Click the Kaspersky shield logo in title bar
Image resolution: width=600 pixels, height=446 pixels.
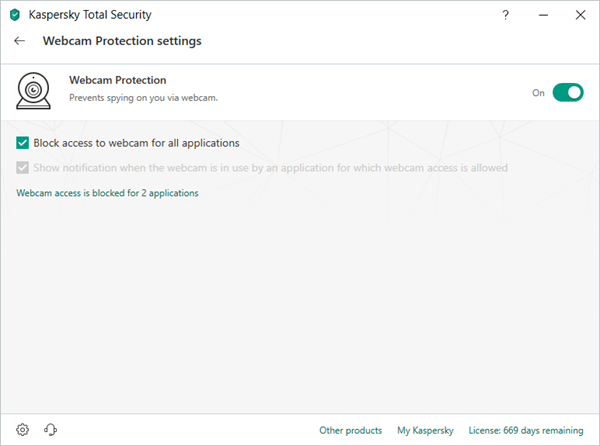click(x=14, y=15)
